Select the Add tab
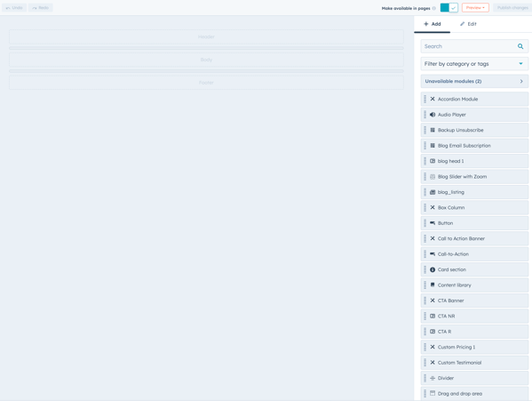The height and width of the screenshot is (401, 532). coord(432,24)
